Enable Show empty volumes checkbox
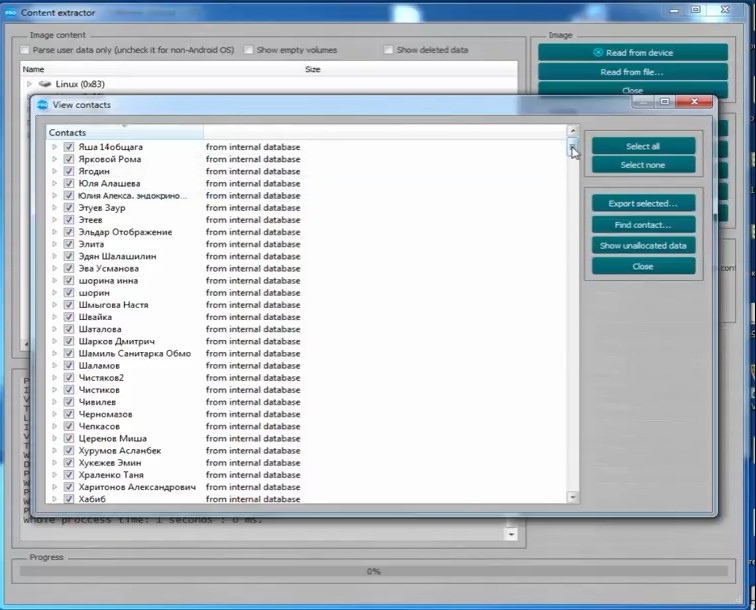Screen dimensions: 756x610 click(248, 50)
